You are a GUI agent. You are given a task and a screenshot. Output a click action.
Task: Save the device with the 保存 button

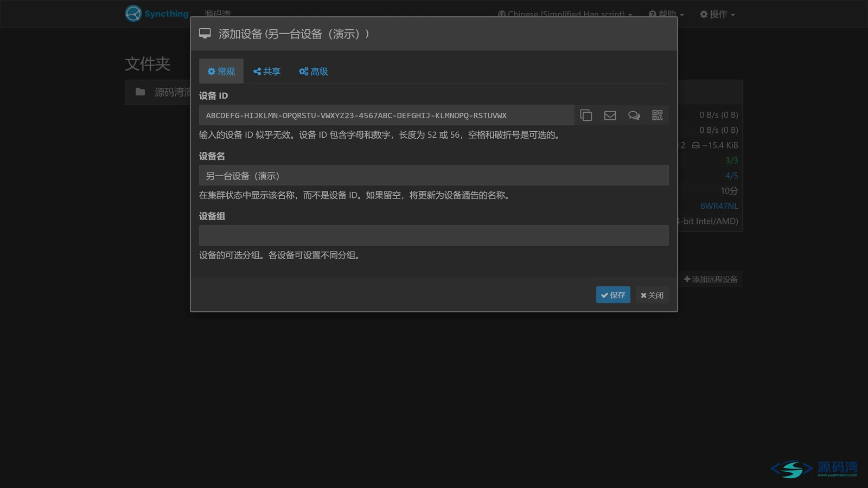(x=613, y=295)
